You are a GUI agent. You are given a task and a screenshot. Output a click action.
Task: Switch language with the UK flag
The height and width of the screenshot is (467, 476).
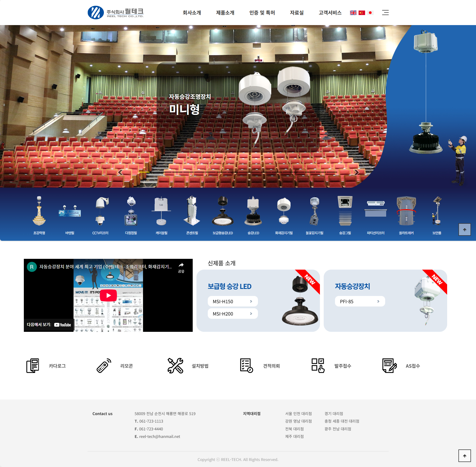(353, 13)
